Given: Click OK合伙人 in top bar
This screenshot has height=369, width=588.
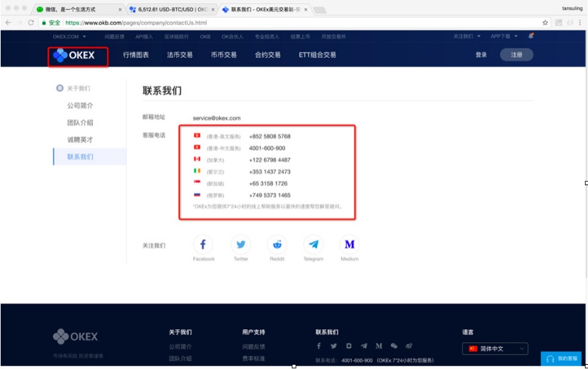Looking at the screenshot, I should 233,37.
